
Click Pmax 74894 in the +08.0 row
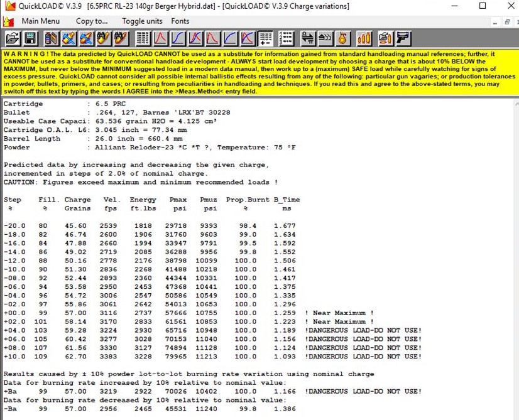coord(176,348)
